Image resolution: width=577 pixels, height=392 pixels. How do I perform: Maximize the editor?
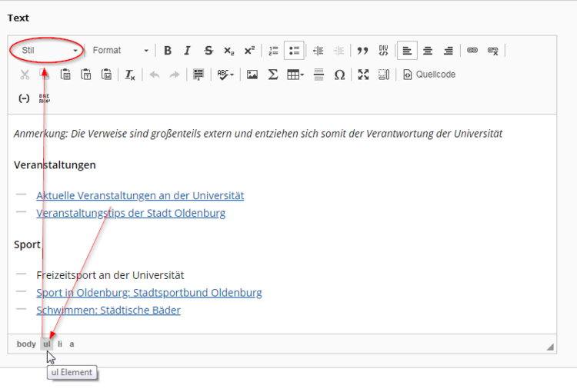363,75
